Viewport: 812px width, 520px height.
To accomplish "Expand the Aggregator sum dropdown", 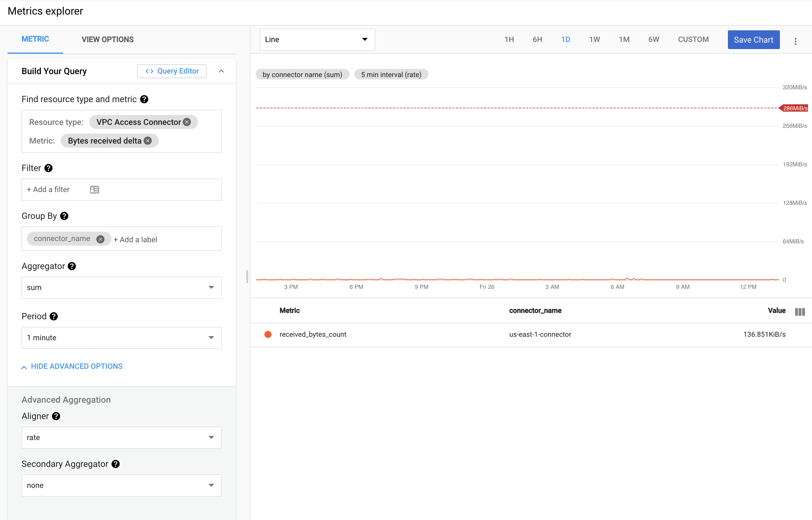I will coord(122,287).
